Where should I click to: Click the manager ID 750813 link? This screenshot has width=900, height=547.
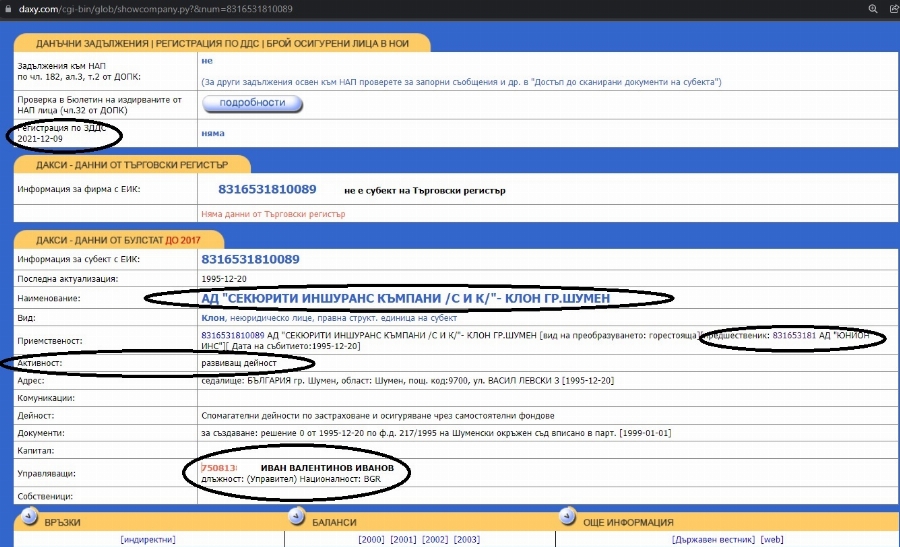click(x=218, y=468)
